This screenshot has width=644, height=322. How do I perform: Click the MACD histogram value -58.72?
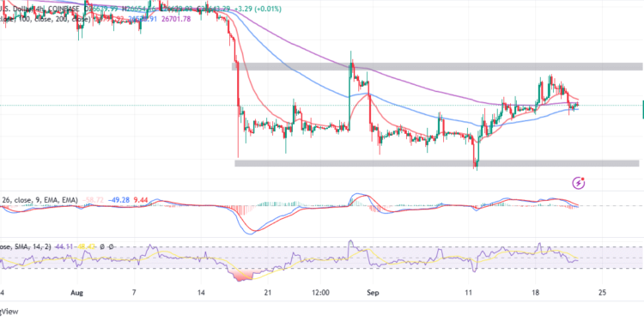point(94,200)
